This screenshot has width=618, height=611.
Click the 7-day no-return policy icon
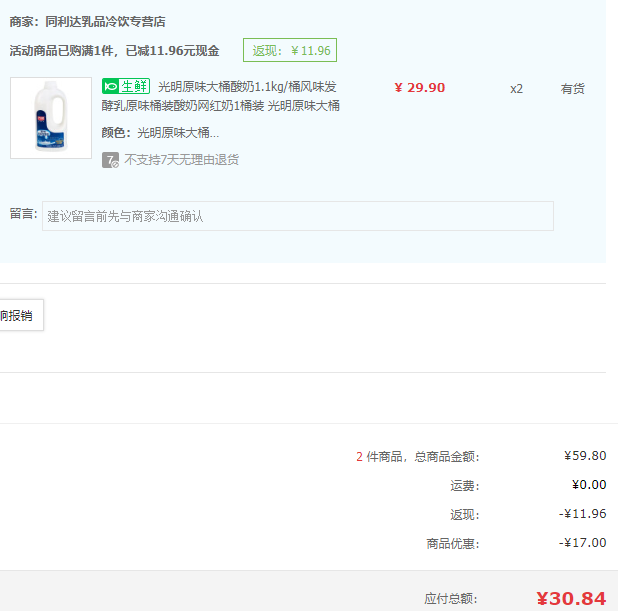point(110,160)
